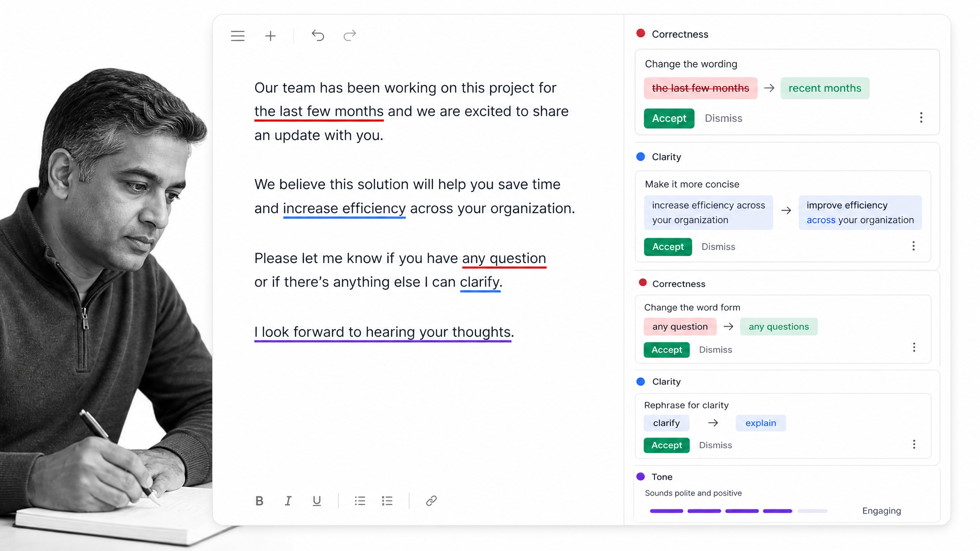This screenshot has height=551, width=980.
Task: Click the underlined 'any question' phrase
Action: pyautogui.click(x=504, y=258)
